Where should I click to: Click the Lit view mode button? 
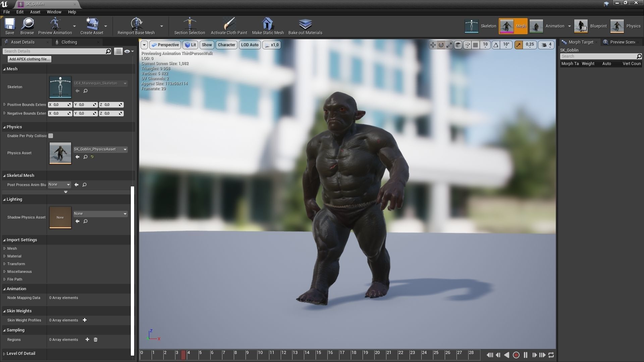pos(190,45)
